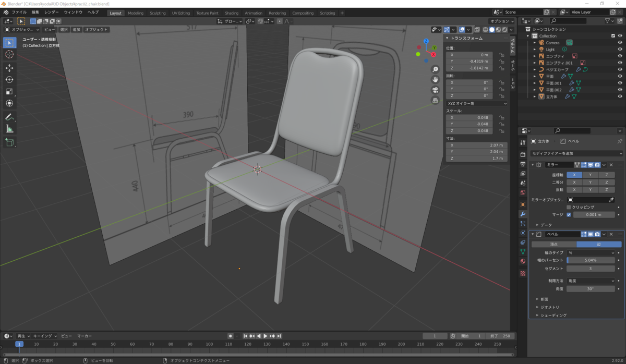Enable クリッピング checkbox in mirror modifier

(x=569, y=207)
